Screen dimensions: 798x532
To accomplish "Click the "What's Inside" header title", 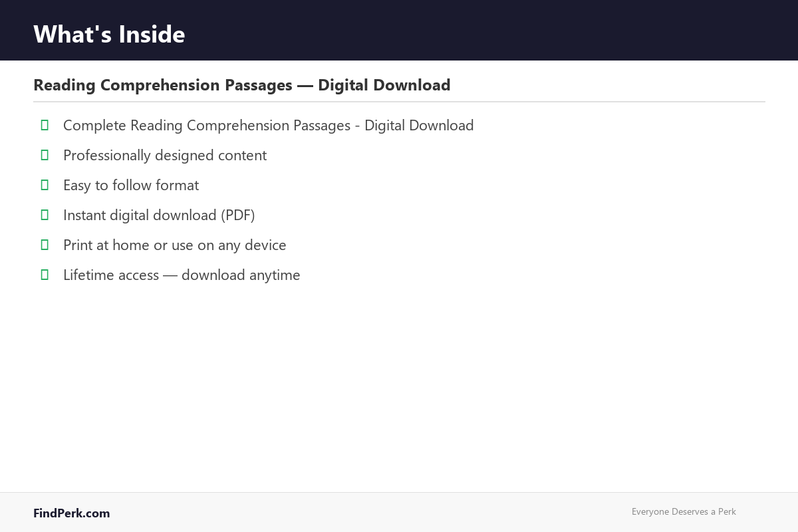I will pyautogui.click(x=109, y=34).
